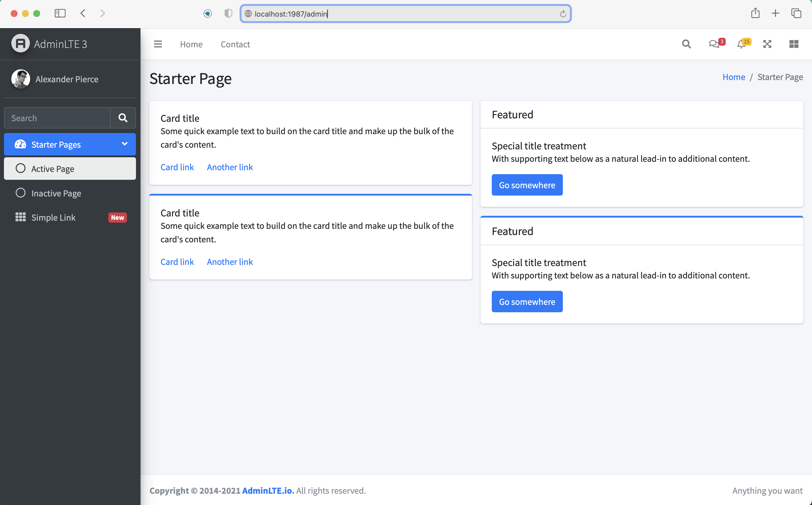Click the AdminLTE 3 logo icon
812x505 pixels.
21,44
